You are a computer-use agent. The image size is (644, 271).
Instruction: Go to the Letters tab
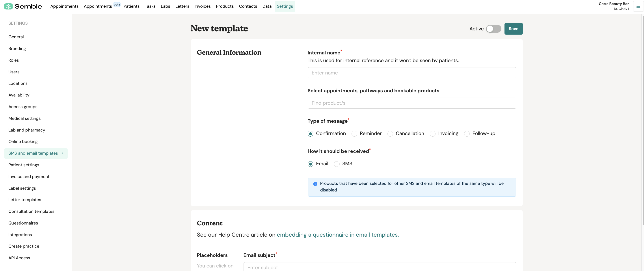[182, 6]
